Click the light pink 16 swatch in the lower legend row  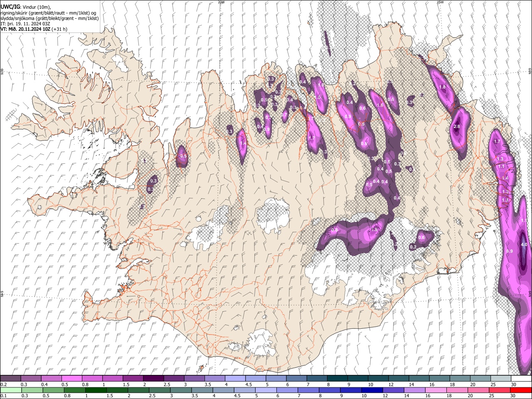(436, 390)
